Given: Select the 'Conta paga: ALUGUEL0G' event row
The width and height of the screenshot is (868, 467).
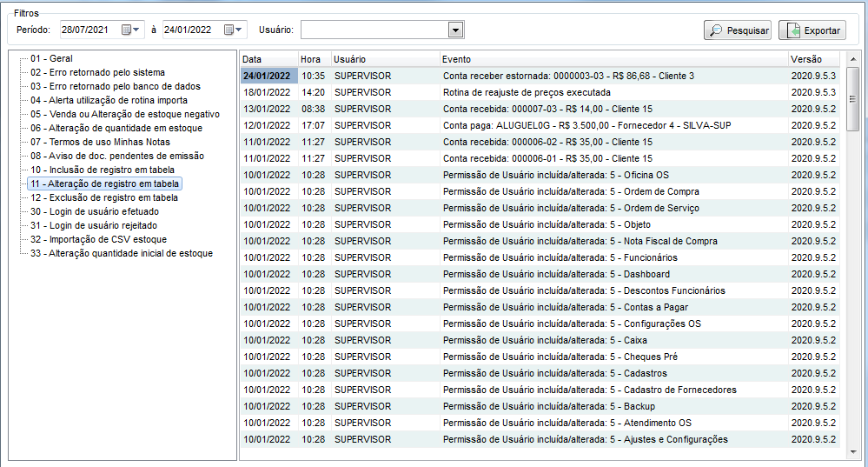Looking at the screenshot, I should click(586, 125).
